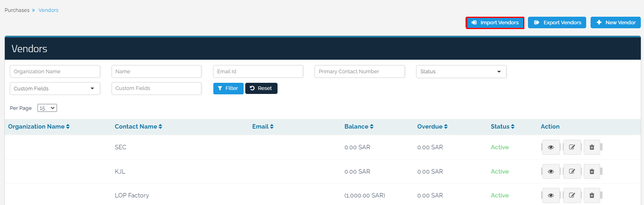Click the edit icon for SEC vendor

click(x=572, y=147)
